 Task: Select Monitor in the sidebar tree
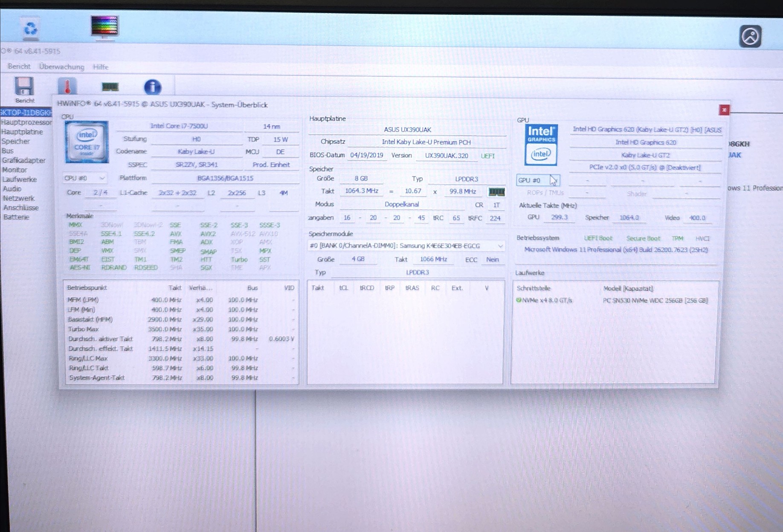tap(14, 170)
